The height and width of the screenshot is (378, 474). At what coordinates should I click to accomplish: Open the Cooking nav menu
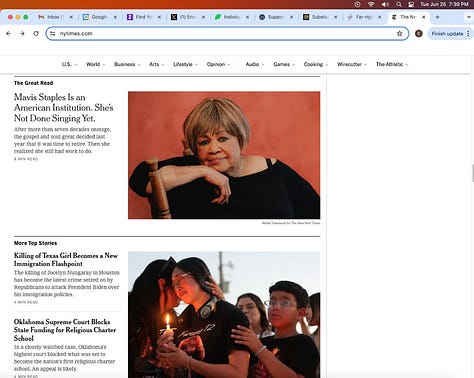click(x=316, y=64)
